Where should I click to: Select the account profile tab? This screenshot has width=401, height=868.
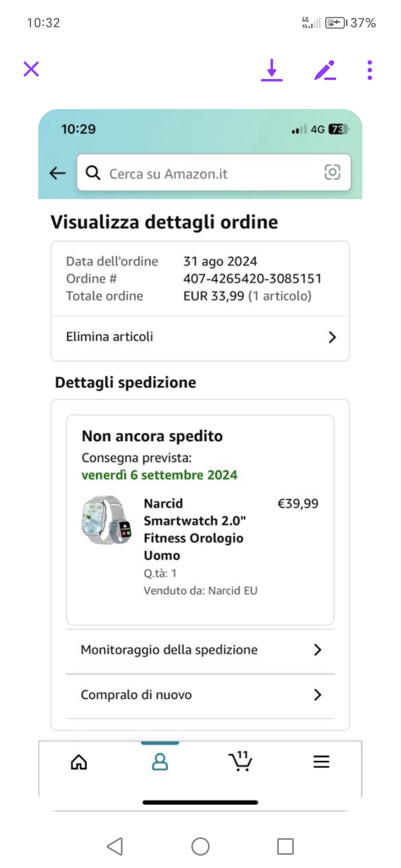pyautogui.click(x=160, y=762)
